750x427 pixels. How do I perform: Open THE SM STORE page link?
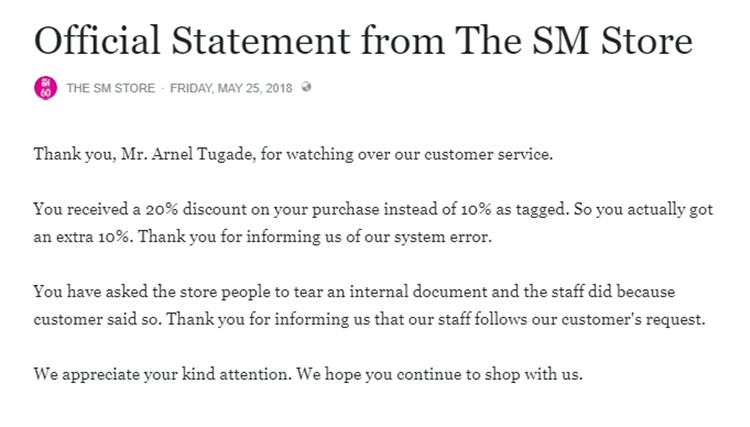tap(110, 88)
